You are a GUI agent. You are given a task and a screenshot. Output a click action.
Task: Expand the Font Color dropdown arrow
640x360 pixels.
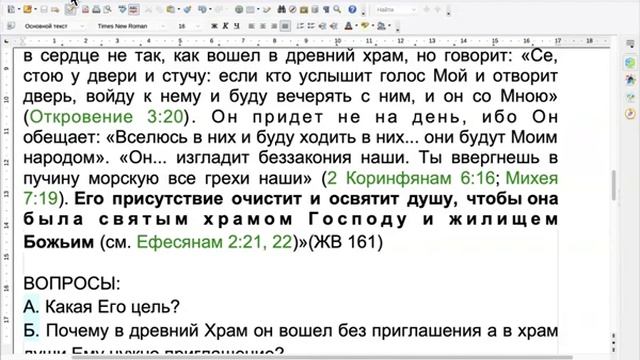pos(356,25)
